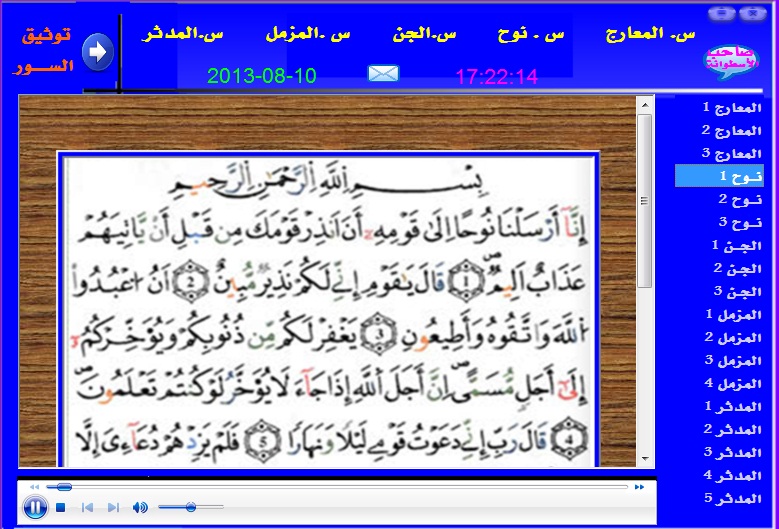Screen dimensions: 779x529
Task: Pause the recitation playback
Action: [x=35, y=508]
